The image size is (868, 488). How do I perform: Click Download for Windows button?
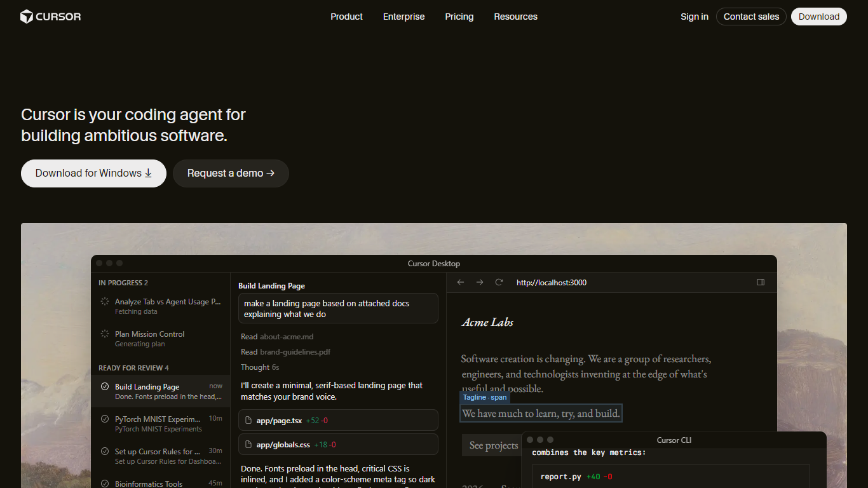point(93,173)
